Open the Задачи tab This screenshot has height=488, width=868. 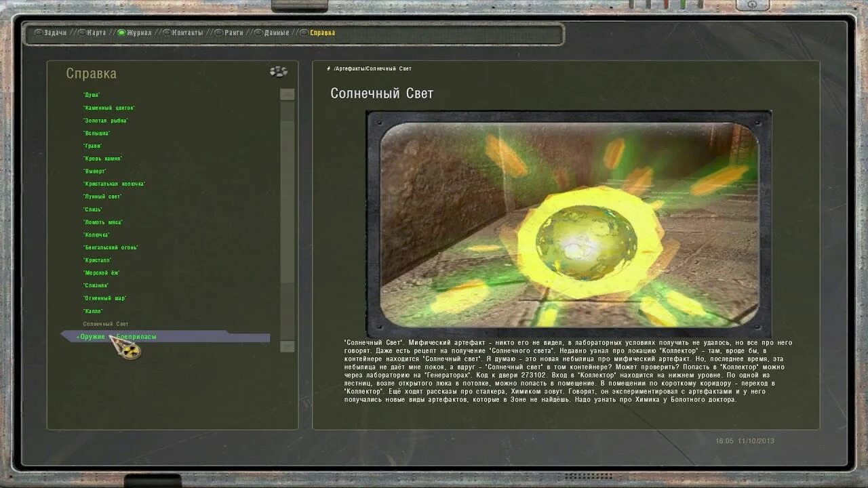point(51,33)
